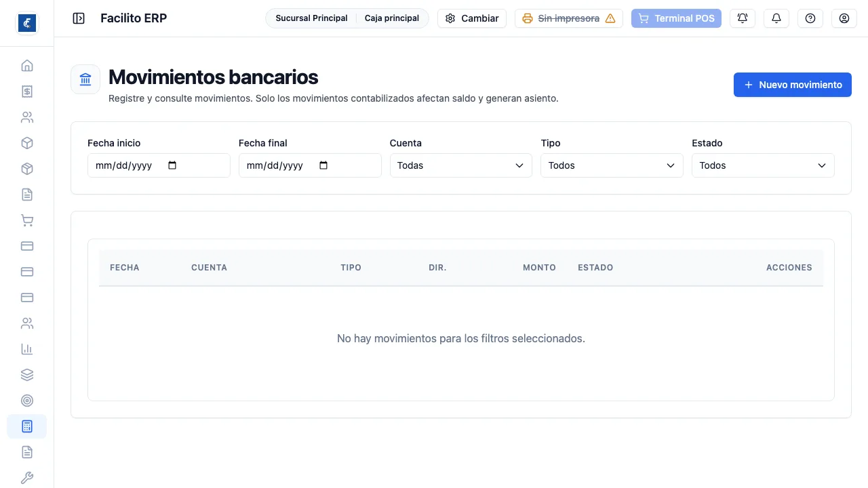Open the dollar-sign receipt sidebar icon
868x488 pixels.
[x=27, y=91]
